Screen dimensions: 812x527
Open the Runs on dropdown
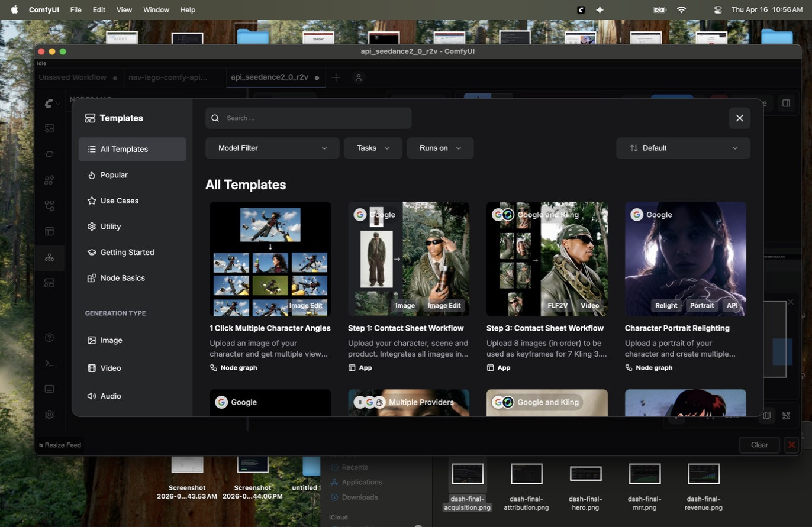coord(440,148)
